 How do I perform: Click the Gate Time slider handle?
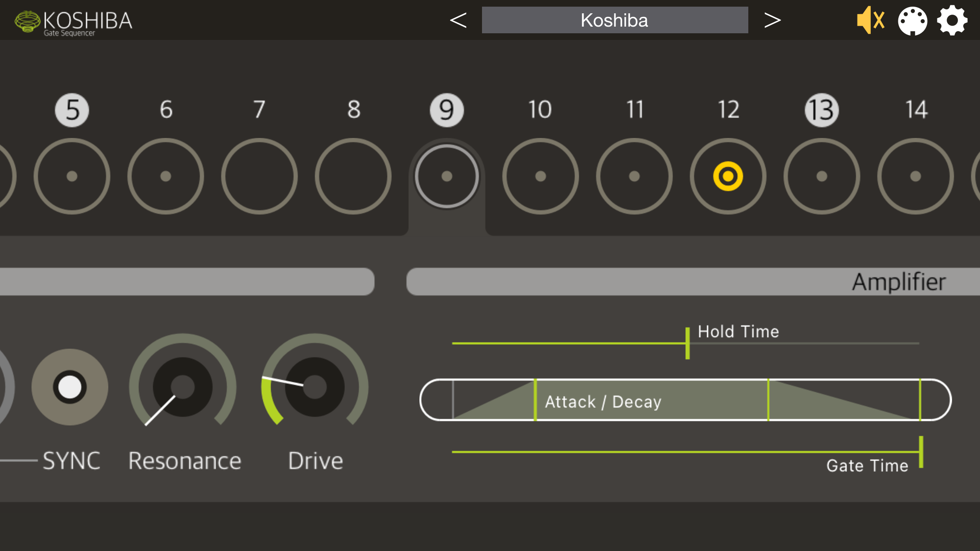click(x=921, y=452)
